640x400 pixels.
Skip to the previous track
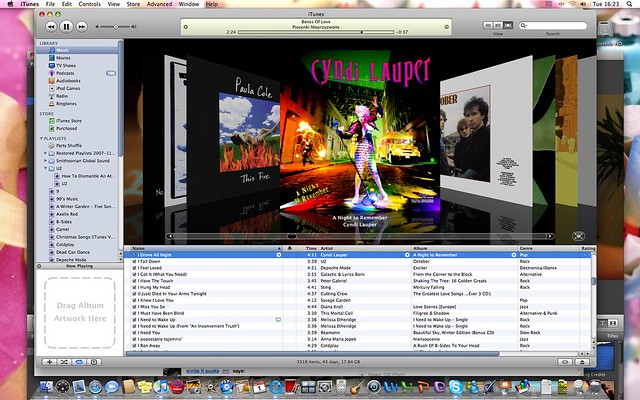click(x=51, y=27)
